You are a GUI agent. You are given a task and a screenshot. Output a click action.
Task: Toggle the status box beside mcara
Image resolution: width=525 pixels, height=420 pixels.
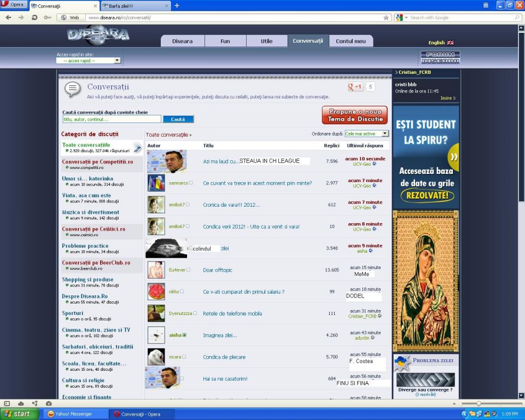tap(184, 357)
